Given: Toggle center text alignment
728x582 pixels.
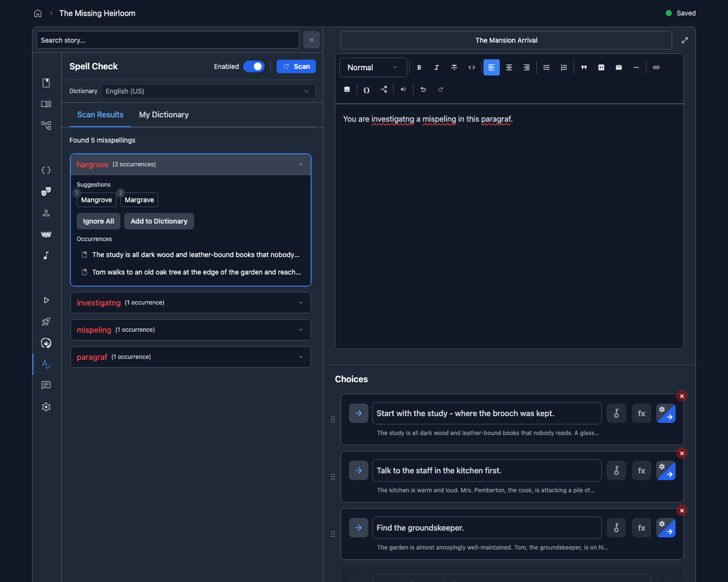Looking at the screenshot, I should [x=509, y=67].
